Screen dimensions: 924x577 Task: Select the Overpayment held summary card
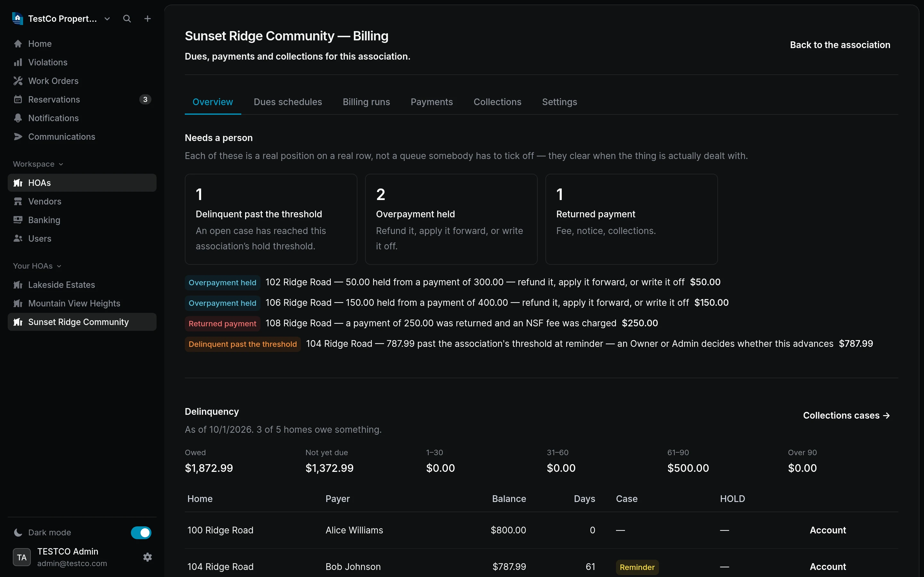coord(451,220)
